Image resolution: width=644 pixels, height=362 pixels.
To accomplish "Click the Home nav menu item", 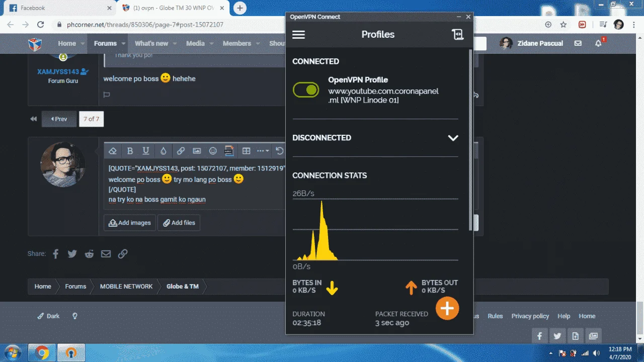I will 67,43.
